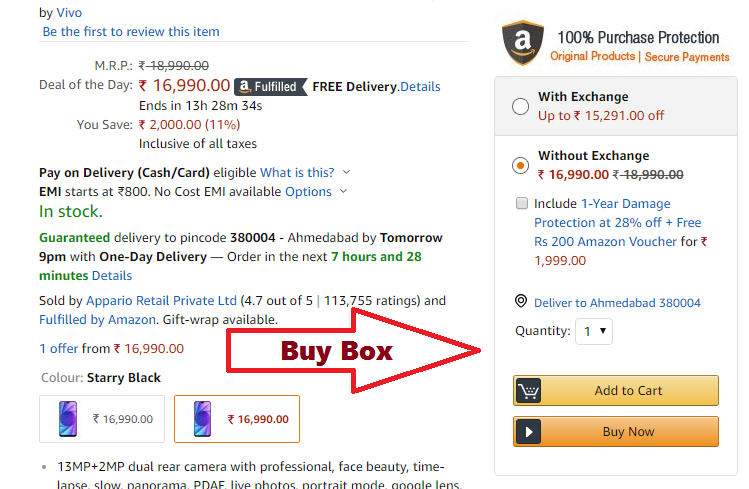Click the location pin icon near Deliver to
This screenshot has height=489, width=749.
(x=521, y=302)
